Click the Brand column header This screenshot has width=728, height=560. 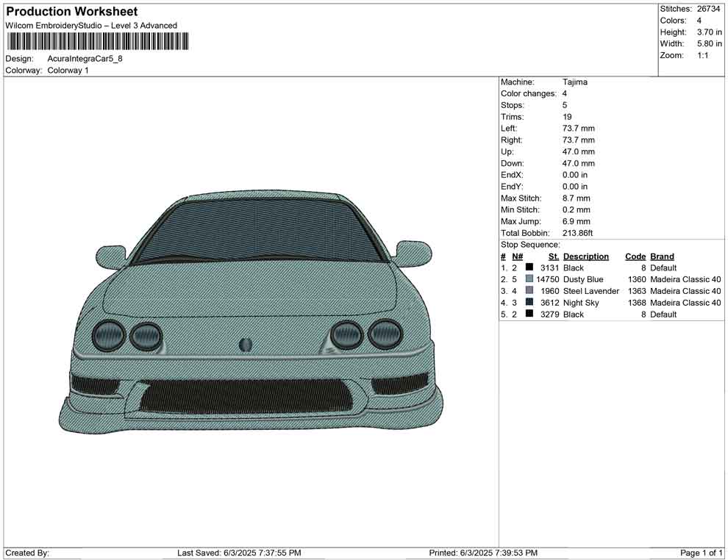[662, 256]
